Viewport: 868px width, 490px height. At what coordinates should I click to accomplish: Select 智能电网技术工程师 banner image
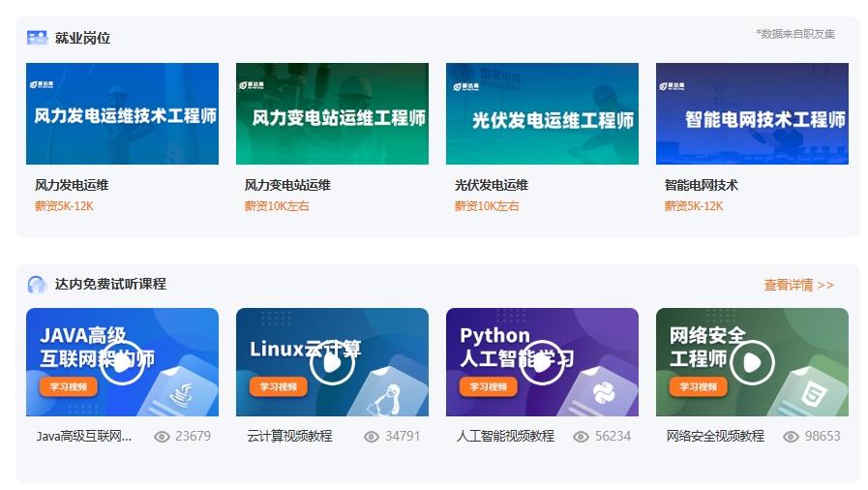pyautogui.click(x=752, y=113)
